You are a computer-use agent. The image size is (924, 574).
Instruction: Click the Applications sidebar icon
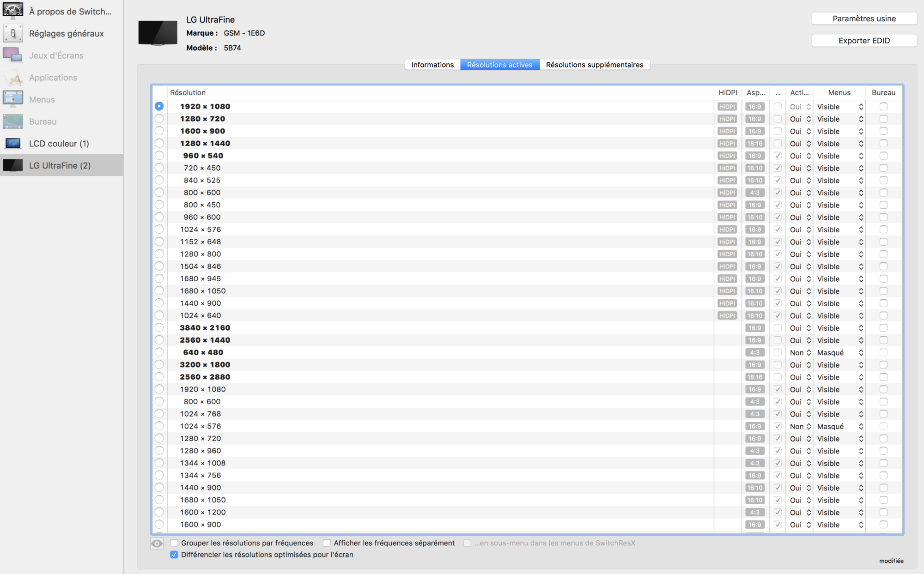[x=13, y=78]
